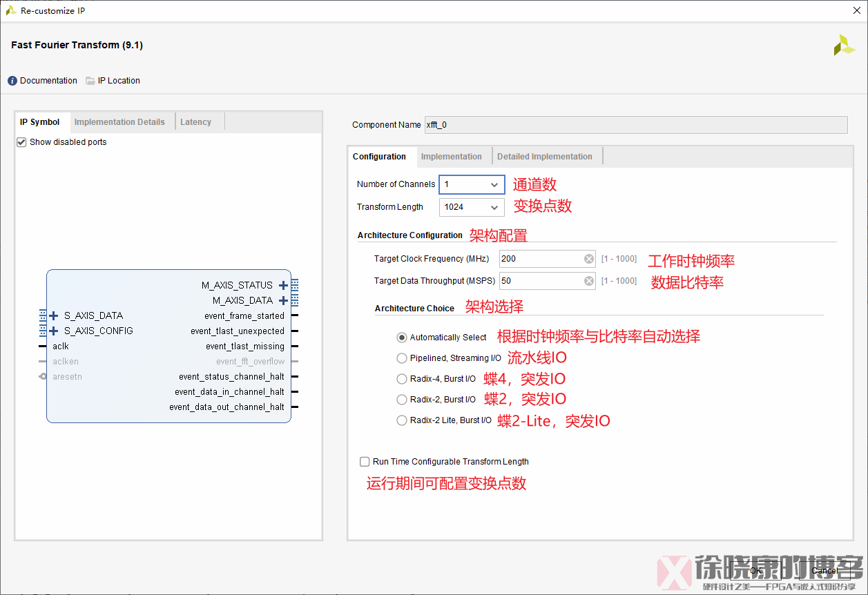Click inside the Component Name input field
Screen dimensions: 868x595
pyautogui.click(x=621, y=125)
